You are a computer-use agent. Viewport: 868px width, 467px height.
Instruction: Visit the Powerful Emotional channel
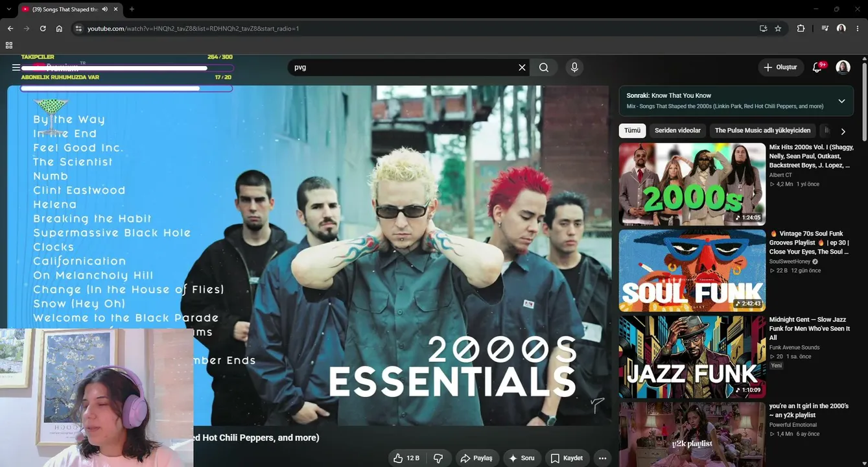tap(794, 425)
